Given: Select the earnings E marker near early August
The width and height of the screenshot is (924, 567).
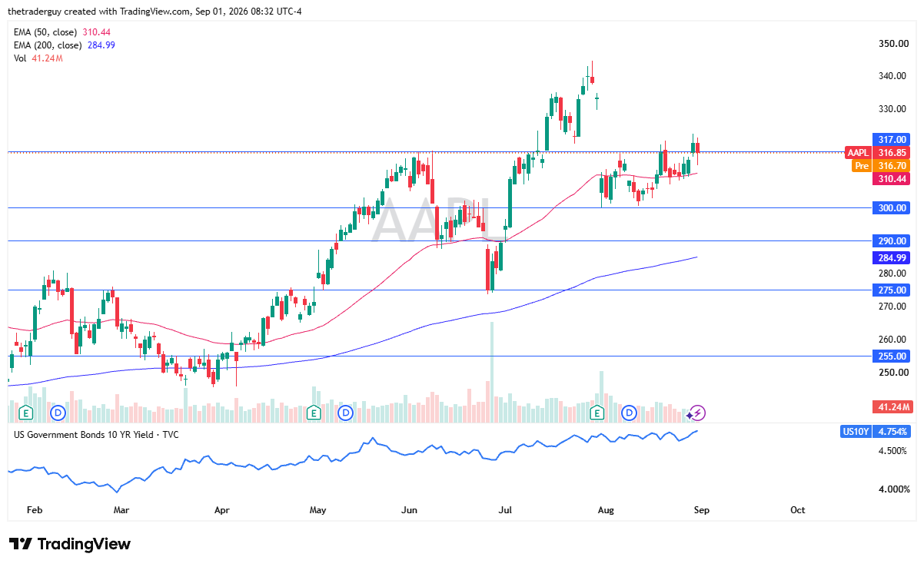Looking at the screenshot, I should (597, 413).
